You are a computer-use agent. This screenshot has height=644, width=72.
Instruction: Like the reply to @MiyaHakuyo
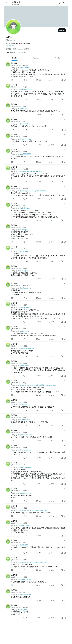(x=37, y=220)
